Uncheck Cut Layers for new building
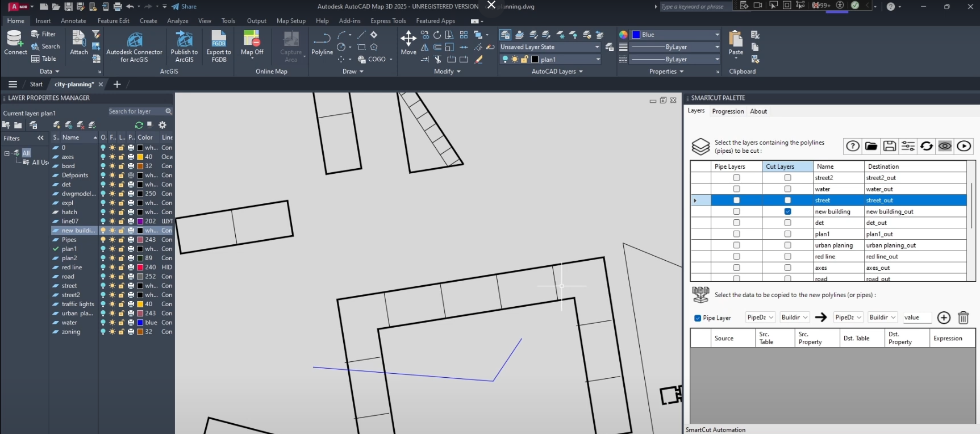Image resolution: width=980 pixels, height=434 pixels. click(x=787, y=211)
